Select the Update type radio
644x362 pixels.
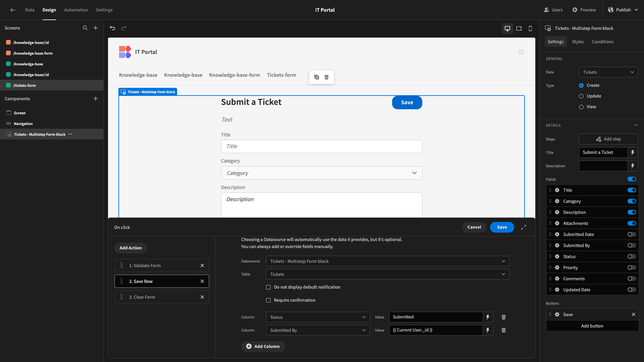581,96
